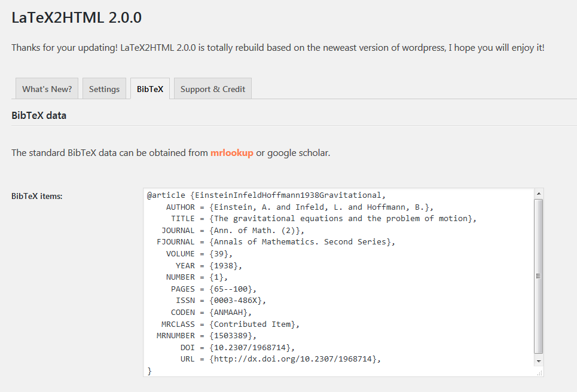Click the PAGES 65--100 line
577x392 pixels.
213,289
